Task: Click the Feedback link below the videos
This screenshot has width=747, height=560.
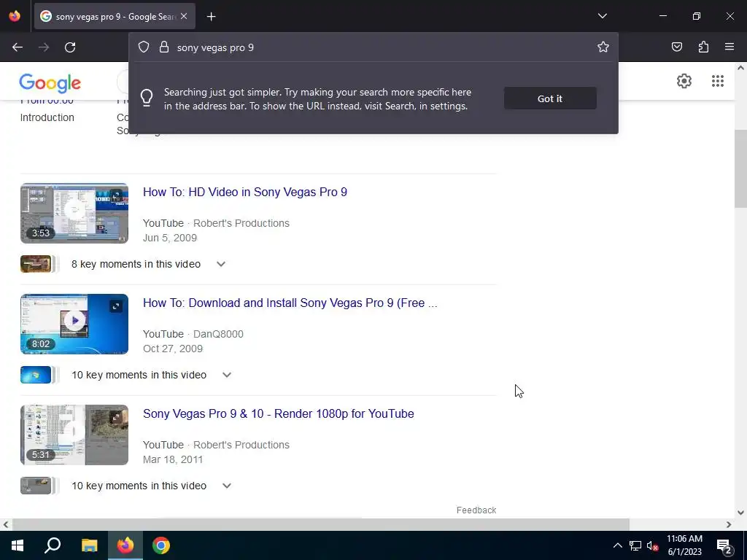Action: coord(476,510)
